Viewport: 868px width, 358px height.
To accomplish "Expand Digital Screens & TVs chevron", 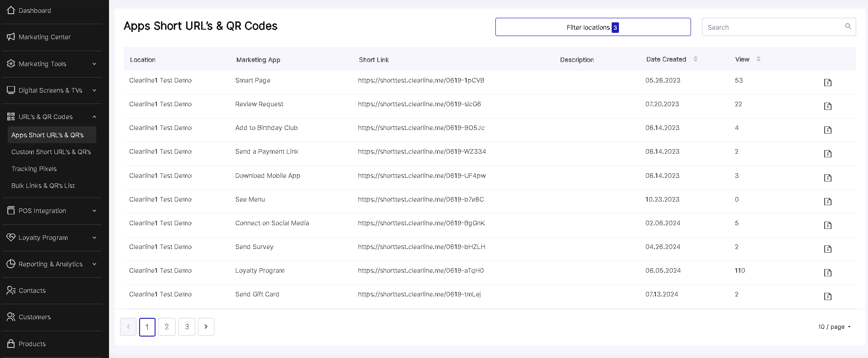I will pyautogui.click(x=94, y=90).
